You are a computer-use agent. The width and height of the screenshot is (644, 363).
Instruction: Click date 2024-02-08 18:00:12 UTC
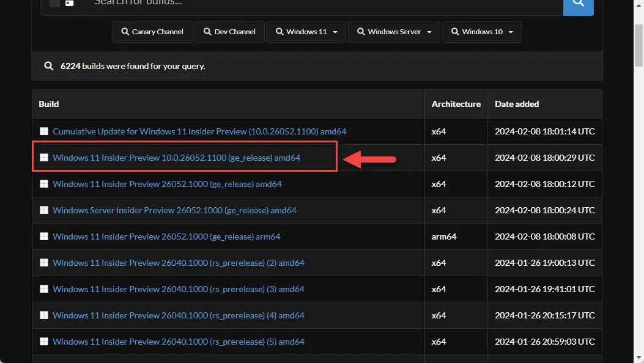pyautogui.click(x=544, y=184)
